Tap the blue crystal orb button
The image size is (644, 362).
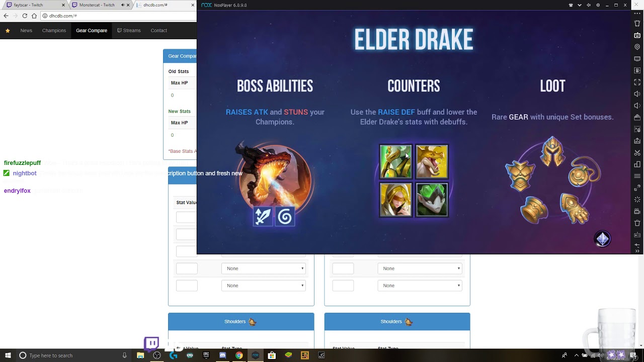coord(603,239)
